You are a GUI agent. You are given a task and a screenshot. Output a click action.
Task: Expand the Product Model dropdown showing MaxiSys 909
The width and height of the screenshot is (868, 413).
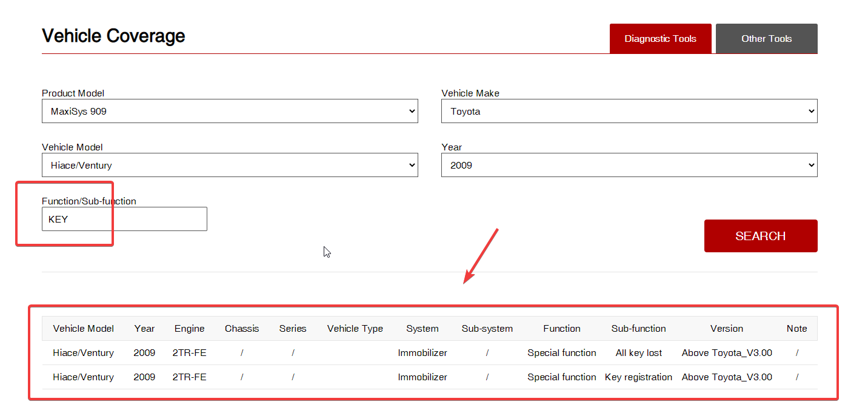(x=229, y=112)
